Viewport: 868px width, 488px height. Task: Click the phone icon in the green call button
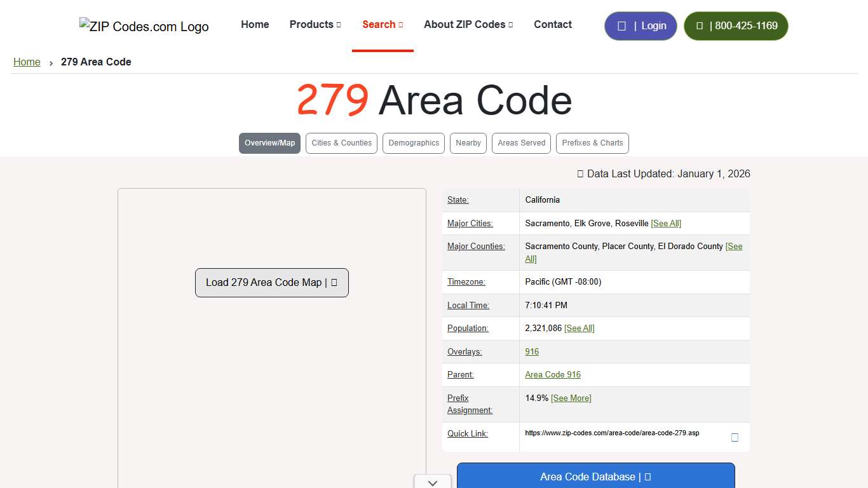click(700, 25)
